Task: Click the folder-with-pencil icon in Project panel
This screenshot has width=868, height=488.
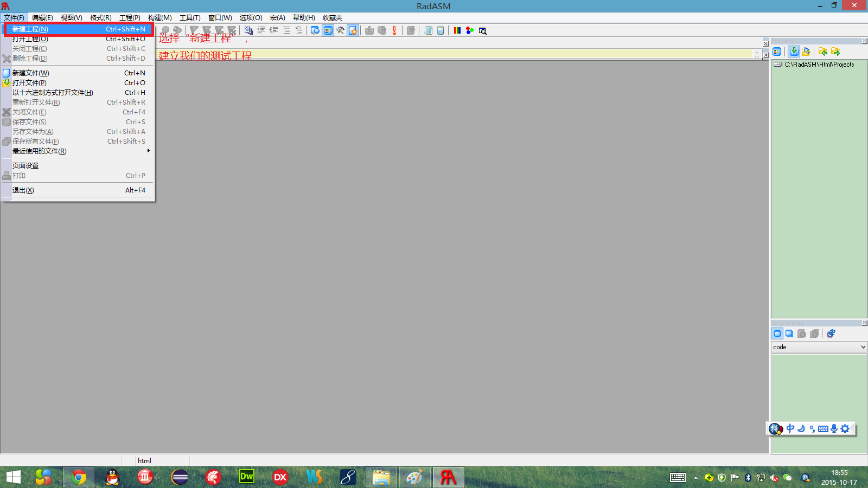Action: [x=806, y=52]
